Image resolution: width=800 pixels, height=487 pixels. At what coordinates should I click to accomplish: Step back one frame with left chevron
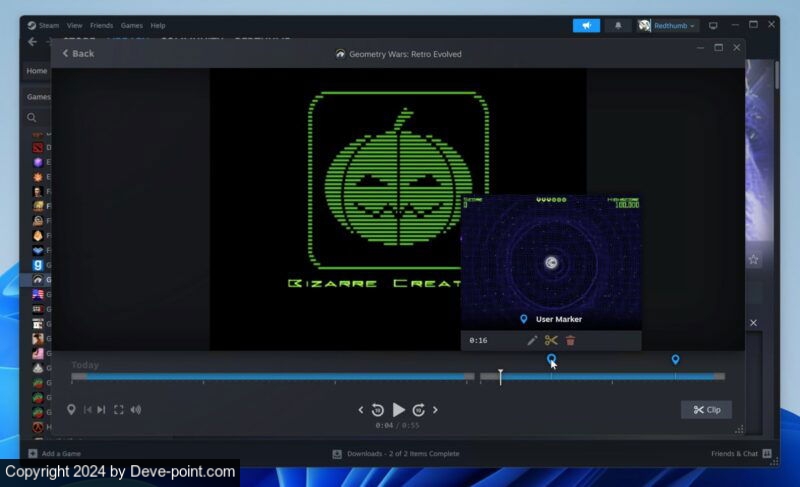[x=361, y=410]
